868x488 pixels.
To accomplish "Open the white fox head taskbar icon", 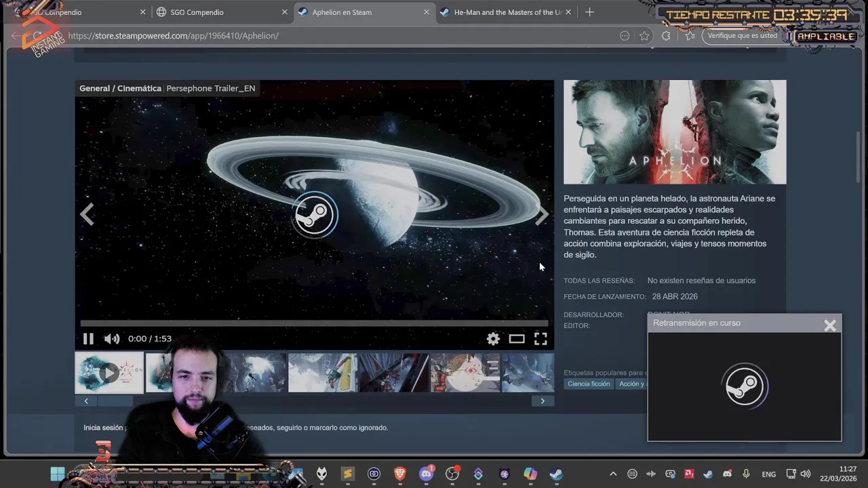I will coord(321,474).
